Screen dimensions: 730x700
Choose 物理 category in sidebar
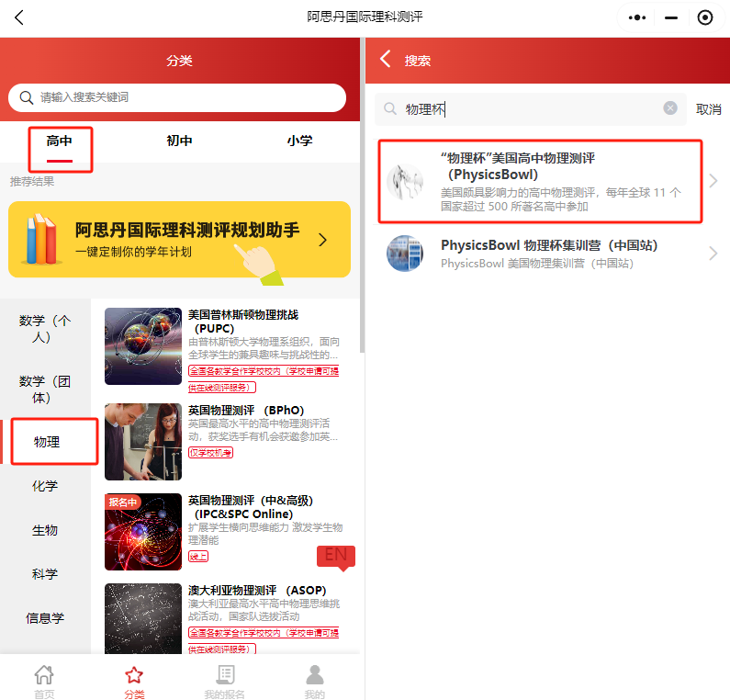click(x=47, y=442)
